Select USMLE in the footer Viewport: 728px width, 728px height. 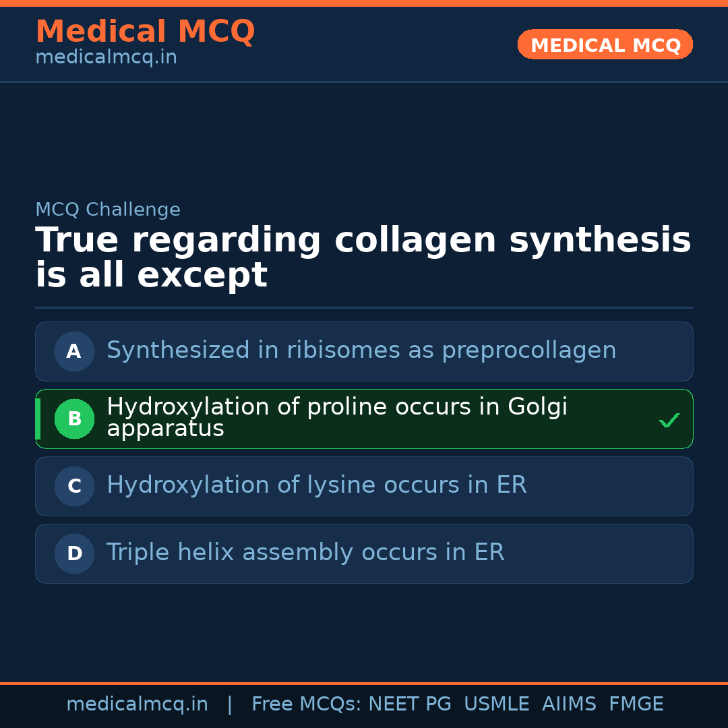pos(496,704)
